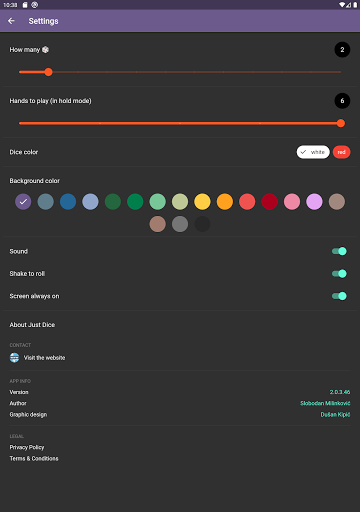Click the author name Slobodan Milinković
This screenshot has width=360, height=512.
point(325,403)
